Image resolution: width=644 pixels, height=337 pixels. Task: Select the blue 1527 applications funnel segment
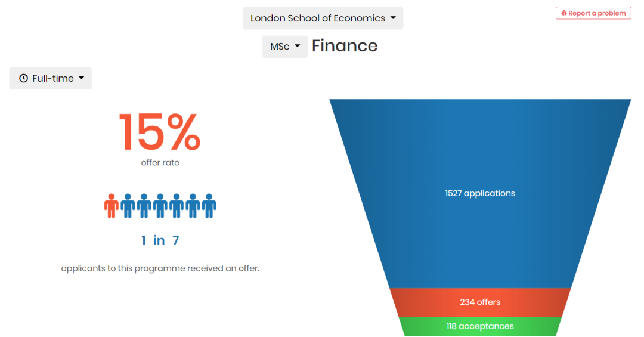point(479,193)
